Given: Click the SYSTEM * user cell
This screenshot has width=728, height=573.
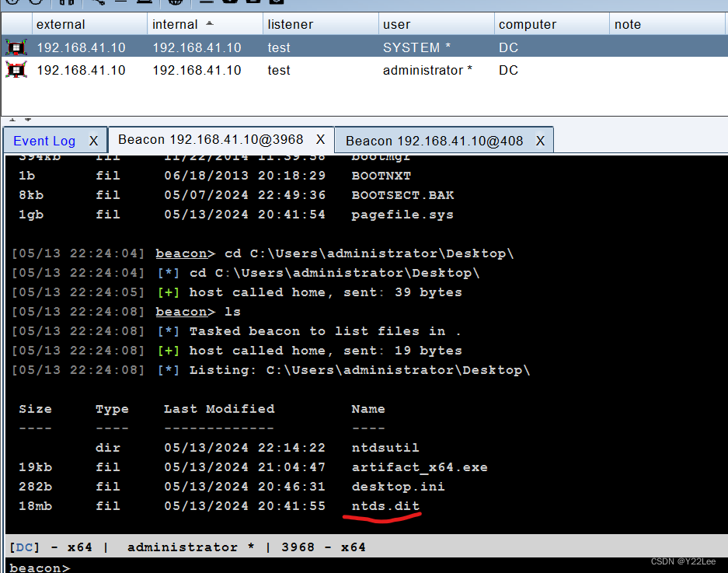Looking at the screenshot, I should coord(416,47).
